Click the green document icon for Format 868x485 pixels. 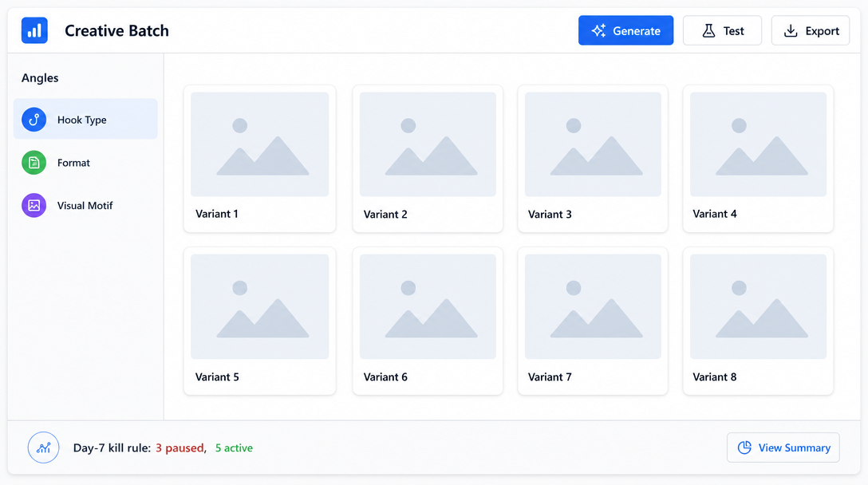(34, 163)
